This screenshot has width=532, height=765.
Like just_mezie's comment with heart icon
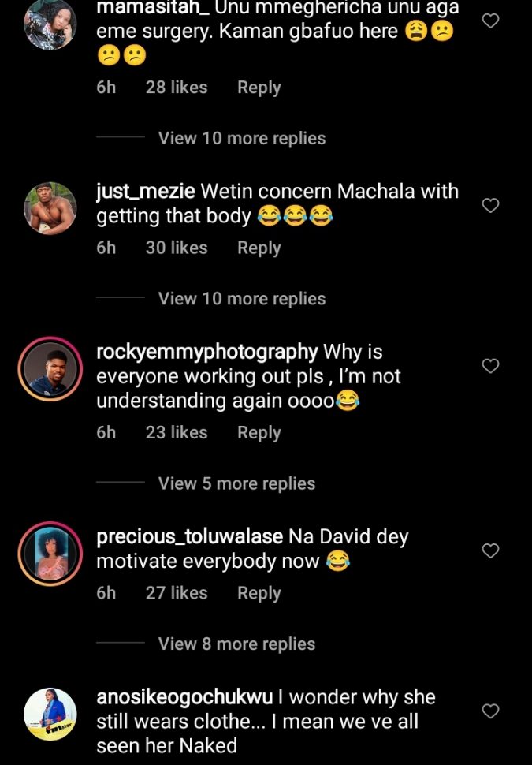[x=490, y=206]
